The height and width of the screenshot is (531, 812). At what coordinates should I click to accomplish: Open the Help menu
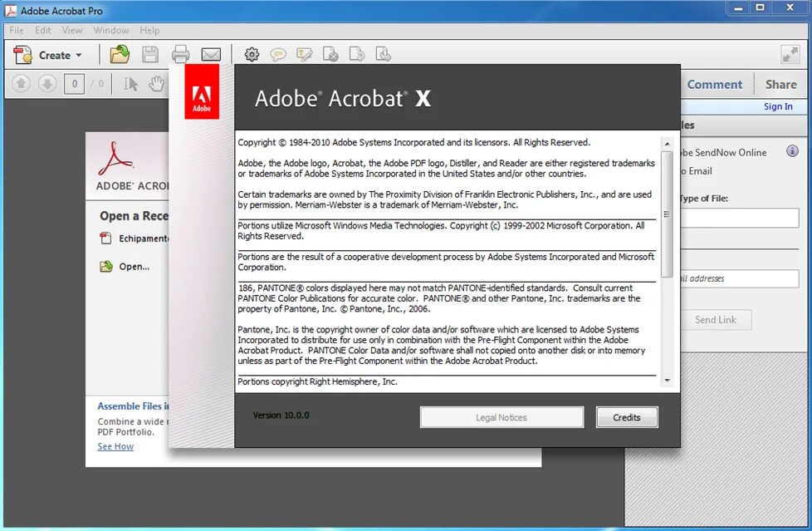click(x=149, y=30)
